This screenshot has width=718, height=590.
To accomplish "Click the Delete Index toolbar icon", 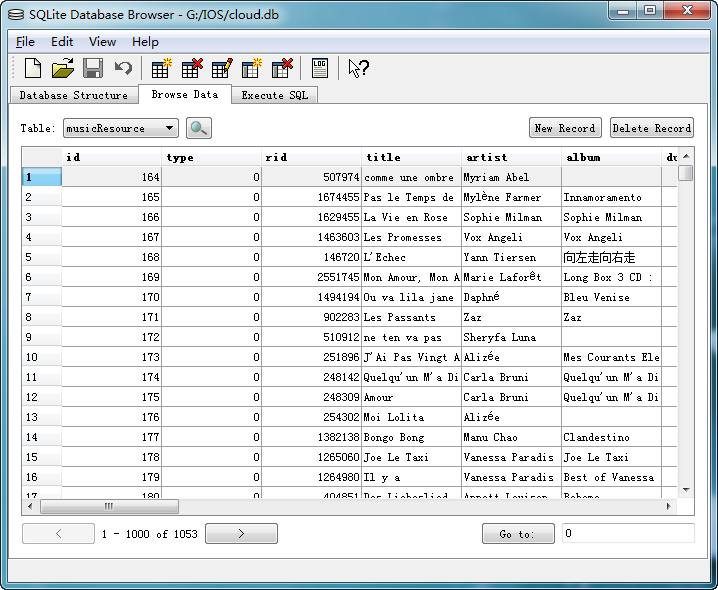I will click(x=281, y=68).
